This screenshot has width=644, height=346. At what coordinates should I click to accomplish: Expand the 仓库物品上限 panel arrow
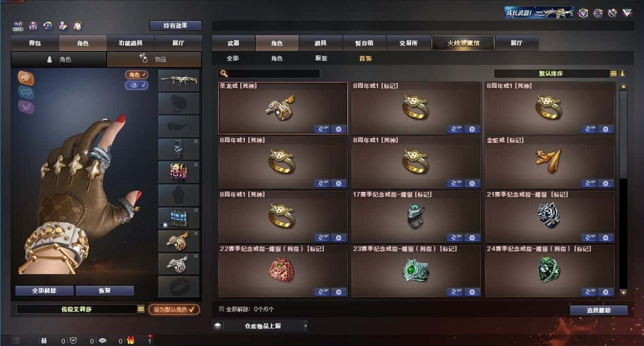point(305,326)
